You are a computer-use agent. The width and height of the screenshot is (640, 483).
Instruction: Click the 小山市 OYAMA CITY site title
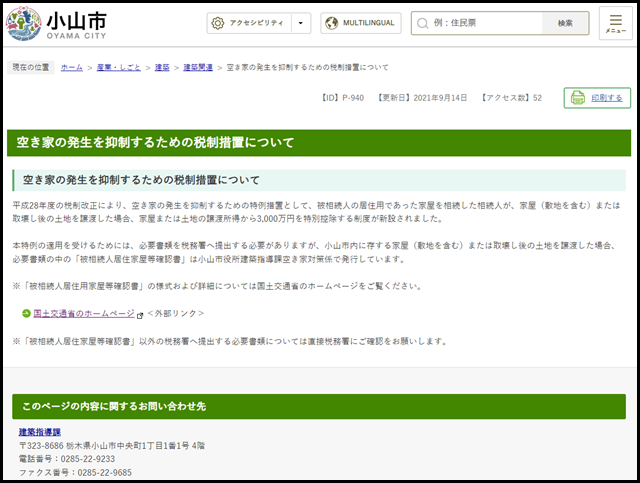point(76,25)
